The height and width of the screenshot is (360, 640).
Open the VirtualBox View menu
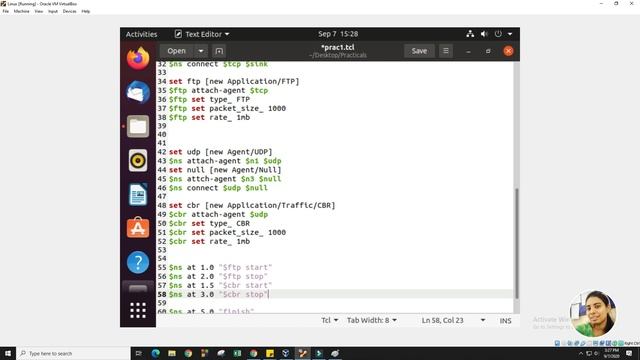pyautogui.click(x=39, y=11)
